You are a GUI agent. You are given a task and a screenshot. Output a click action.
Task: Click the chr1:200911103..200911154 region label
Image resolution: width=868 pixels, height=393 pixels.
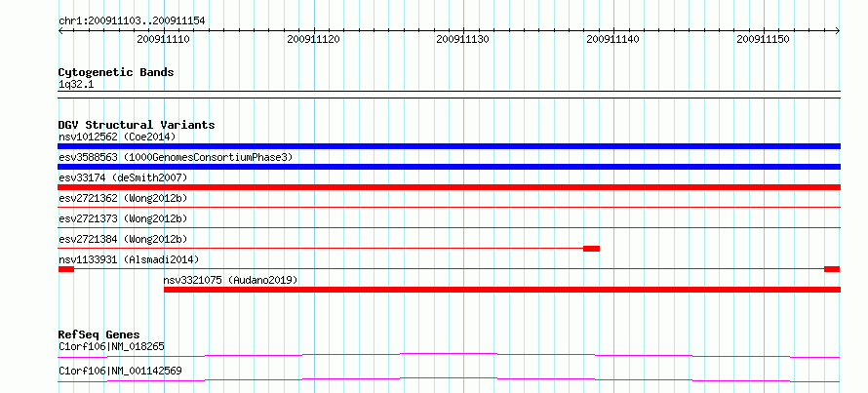(x=132, y=20)
